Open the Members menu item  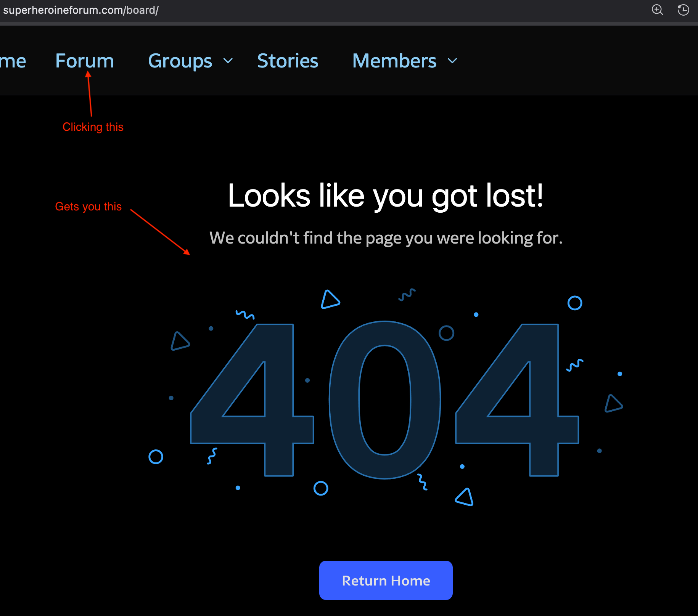point(394,61)
